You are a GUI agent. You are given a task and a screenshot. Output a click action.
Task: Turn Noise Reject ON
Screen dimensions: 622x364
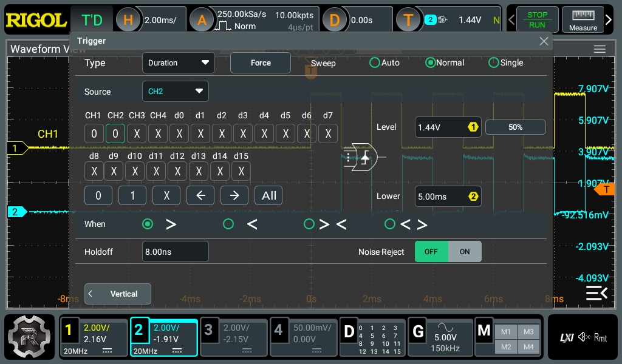(465, 252)
